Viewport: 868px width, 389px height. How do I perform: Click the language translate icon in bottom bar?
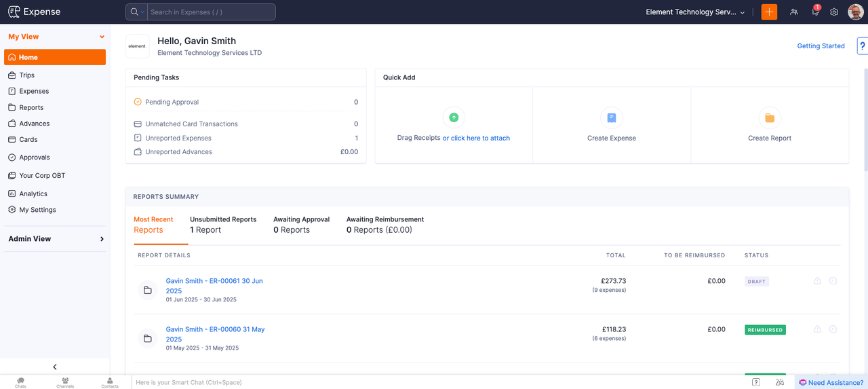pyautogui.click(x=780, y=382)
